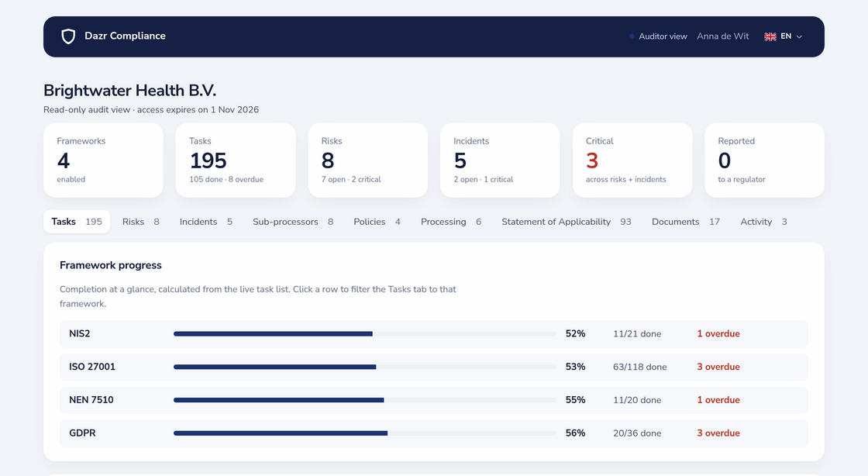Click the 56% completion value
Image resolution: width=868 pixels, height=476 pixels.
click(575, 433)
